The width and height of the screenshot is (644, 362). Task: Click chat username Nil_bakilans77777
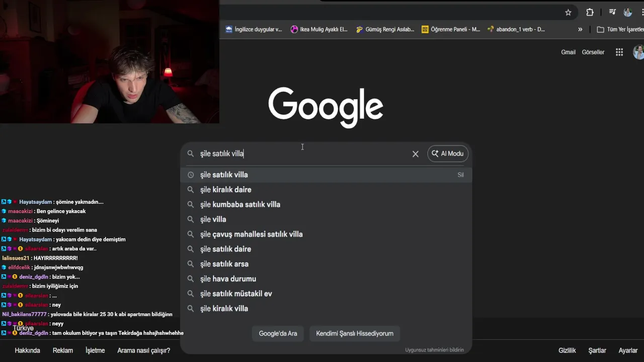tap(24, 314)
